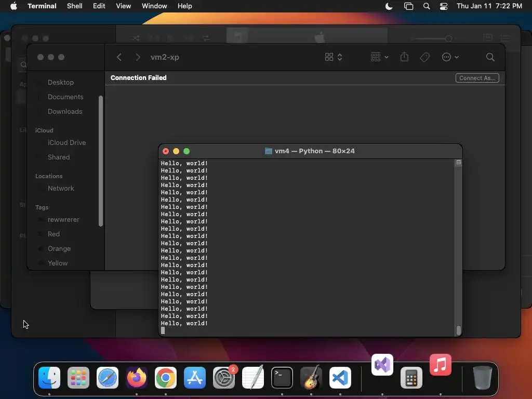The height and width of the screenshot is (399, 532).
Task: Open the Window menu
Action: [x=154, y=6]
